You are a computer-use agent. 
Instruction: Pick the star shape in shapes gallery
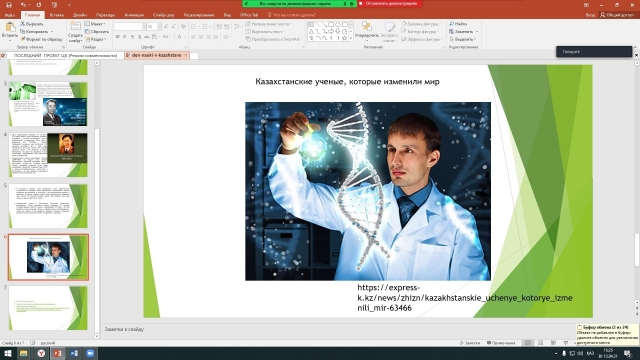coord(344,38)
